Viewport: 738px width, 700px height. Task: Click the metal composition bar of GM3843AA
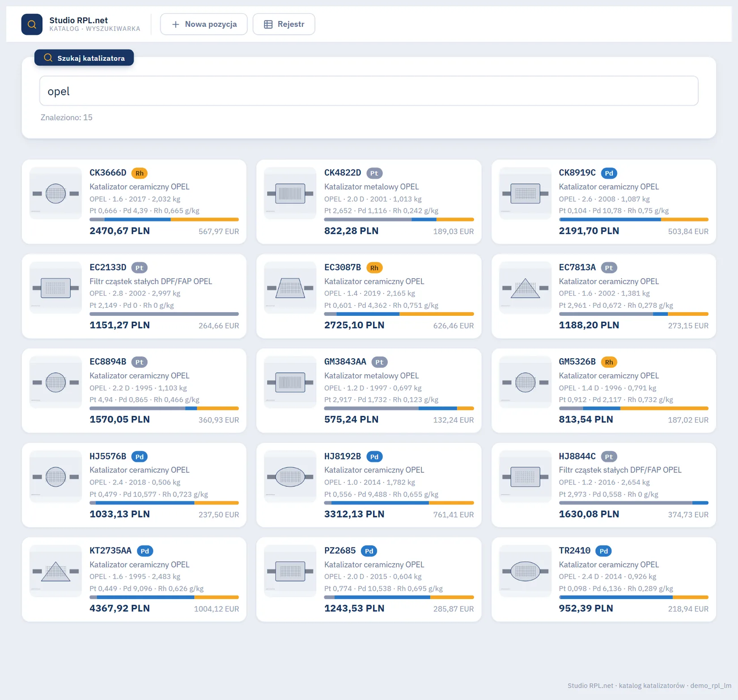click(x=399, y=408)
